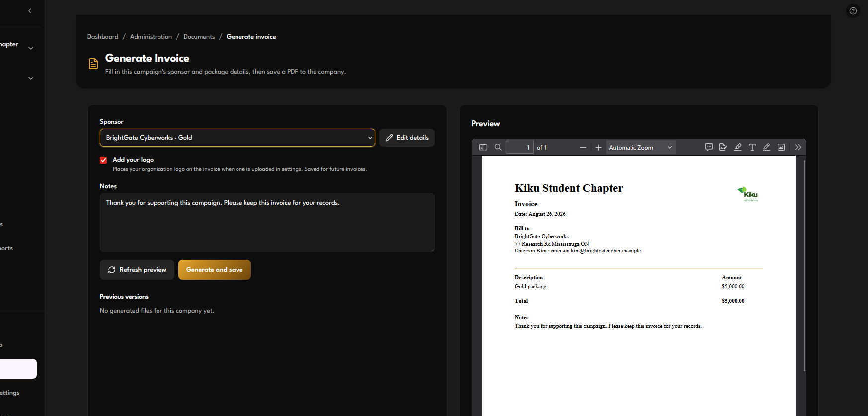This screenshot has width=868, height=416.
Task: Click the 'Generate invoice' breadcrumb text
Action: point(251,37)
